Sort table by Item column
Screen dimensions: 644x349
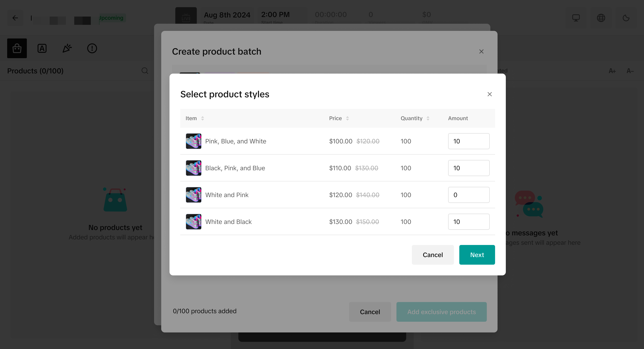[x=203, y=118]
